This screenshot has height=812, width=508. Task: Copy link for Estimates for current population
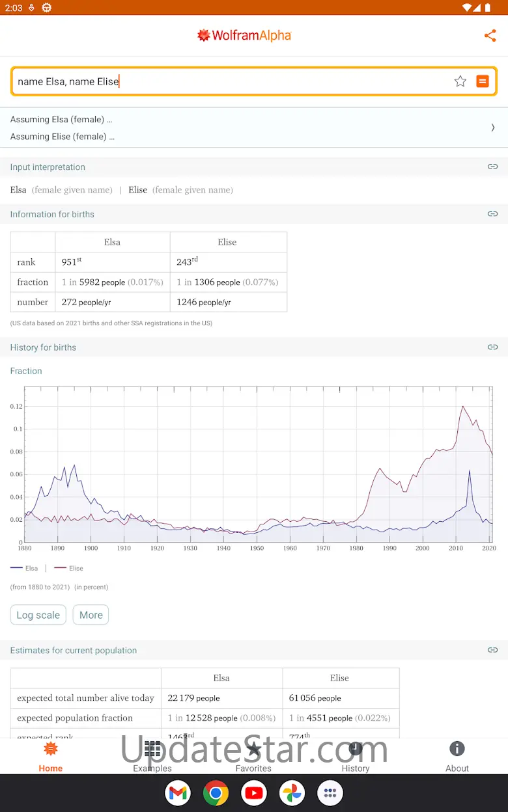pyautogui.click(x=492, y=650)
